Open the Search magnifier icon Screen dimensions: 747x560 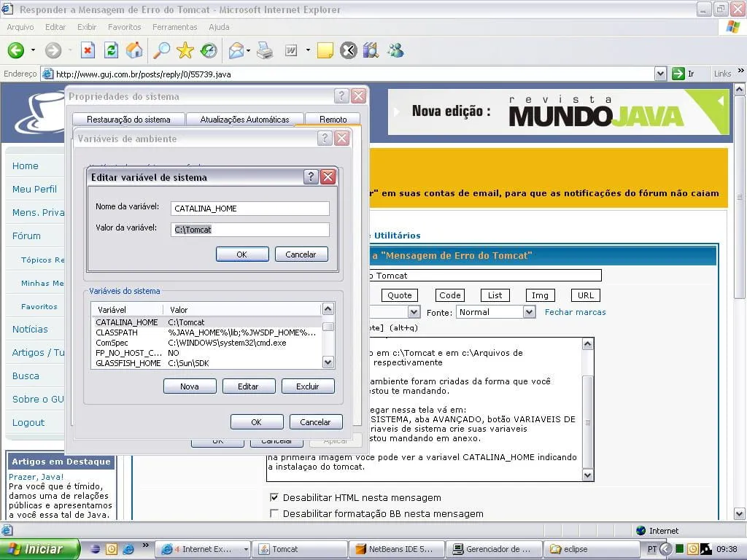[161, 50]
